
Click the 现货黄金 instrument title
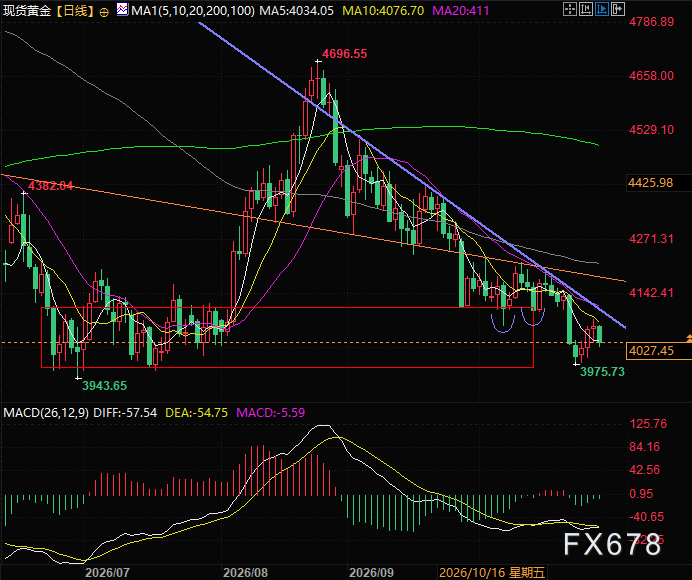click(x=27, y=11)
